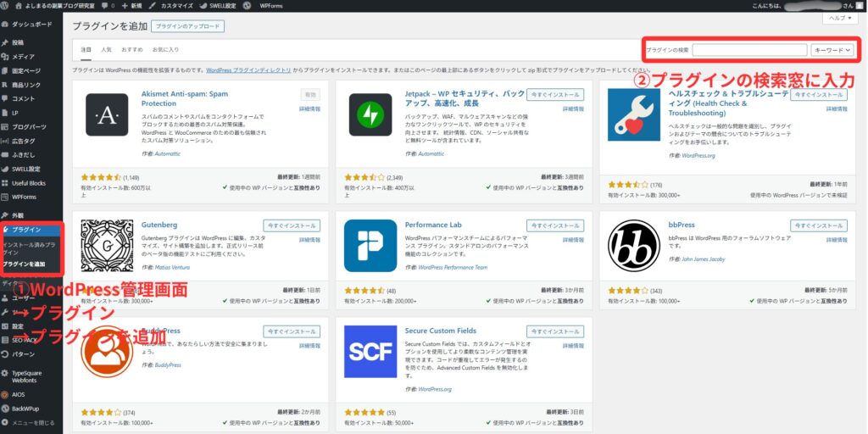Switch to the おすすめ tab
The width and height of the screenshot is (868, 434).
[x=132, y=50]
